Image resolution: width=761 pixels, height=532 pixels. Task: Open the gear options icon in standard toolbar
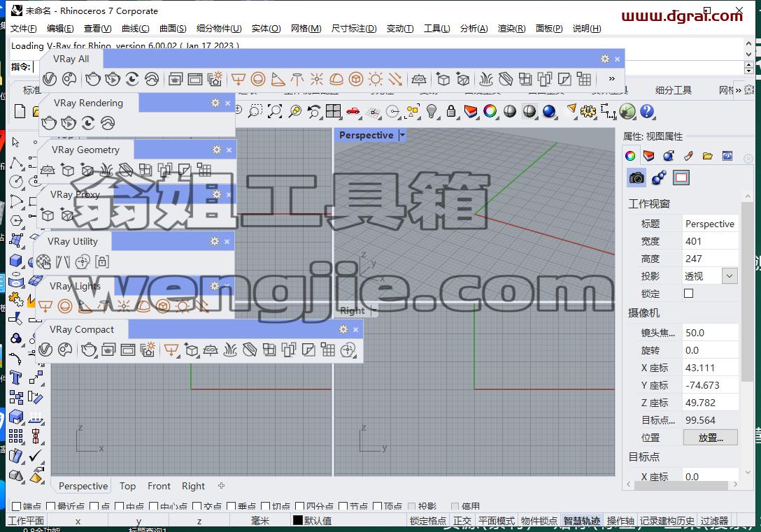pyautogui.click(x=588, y=112)
